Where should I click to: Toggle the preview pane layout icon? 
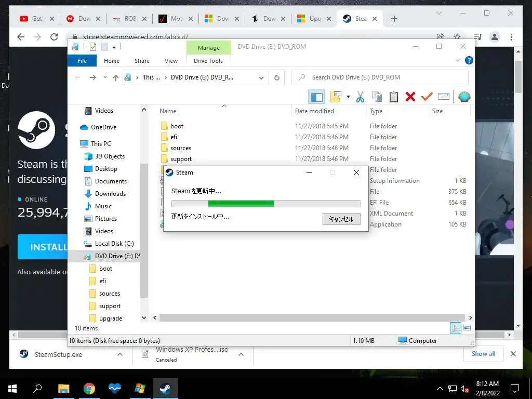point(316,97)
